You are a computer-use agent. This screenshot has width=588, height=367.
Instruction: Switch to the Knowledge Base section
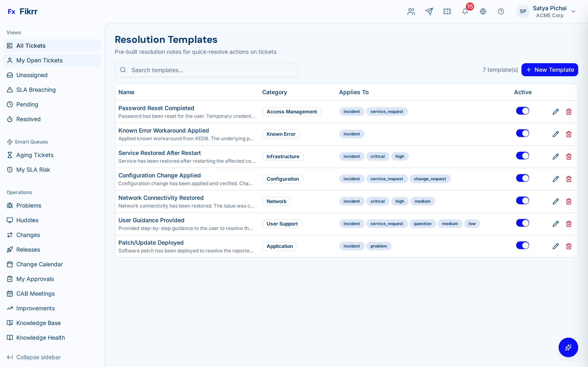[38, 323]
